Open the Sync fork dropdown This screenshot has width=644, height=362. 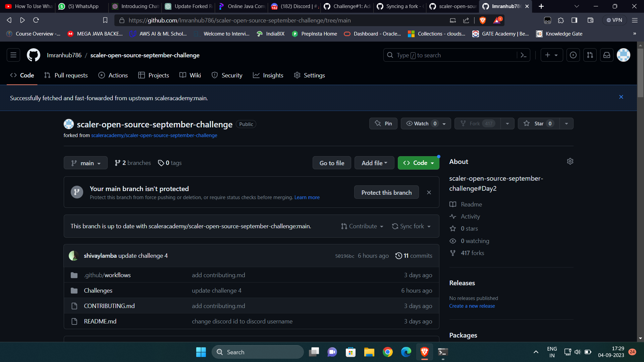pyautogui.click(x=411, y=226)
